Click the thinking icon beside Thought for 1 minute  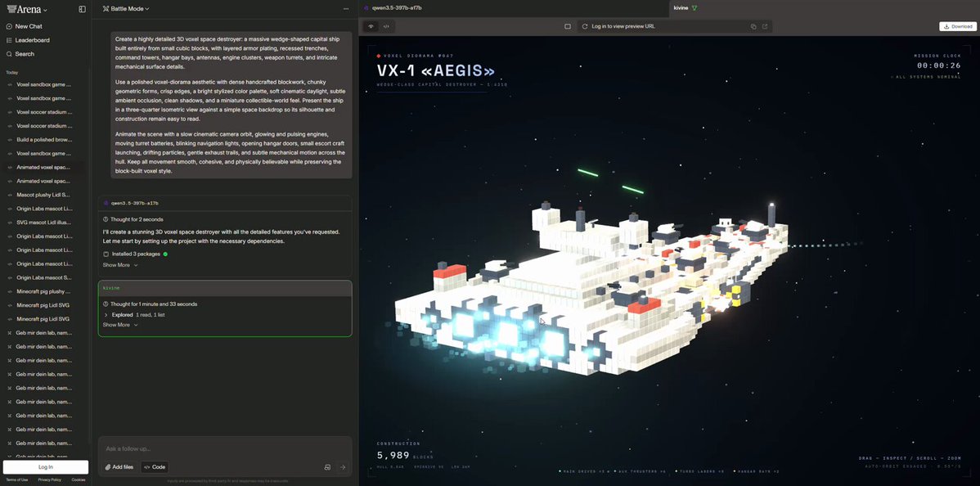pyautogui.click(x=106, y=304)
